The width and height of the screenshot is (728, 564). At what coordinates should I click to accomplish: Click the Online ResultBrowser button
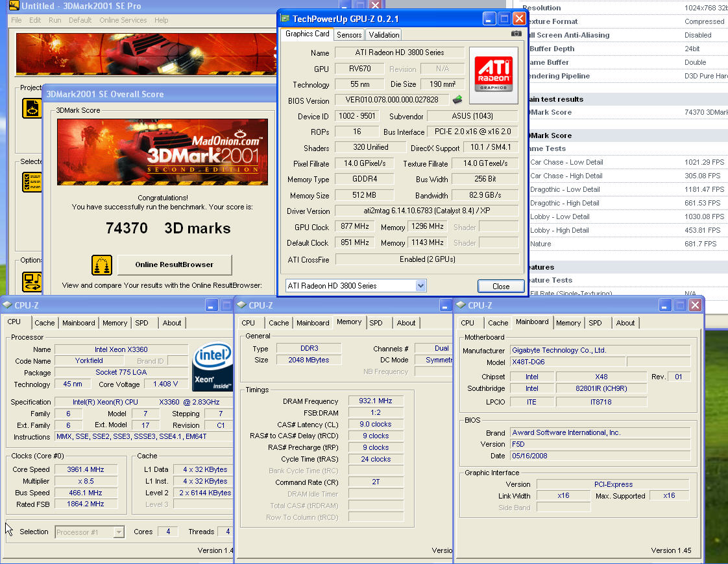(x=175, y=265)
